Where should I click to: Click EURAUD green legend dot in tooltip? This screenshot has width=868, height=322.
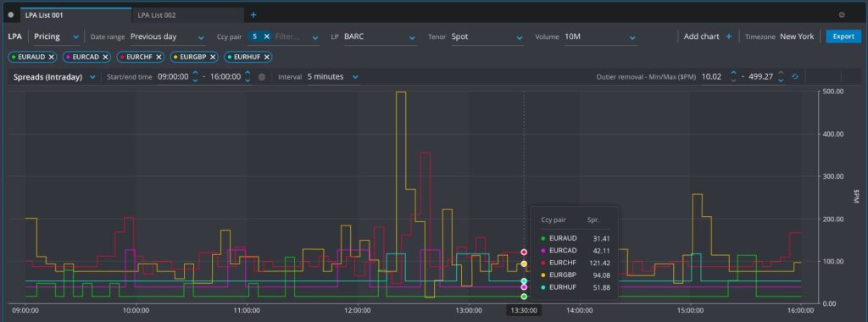pos(543,238)
